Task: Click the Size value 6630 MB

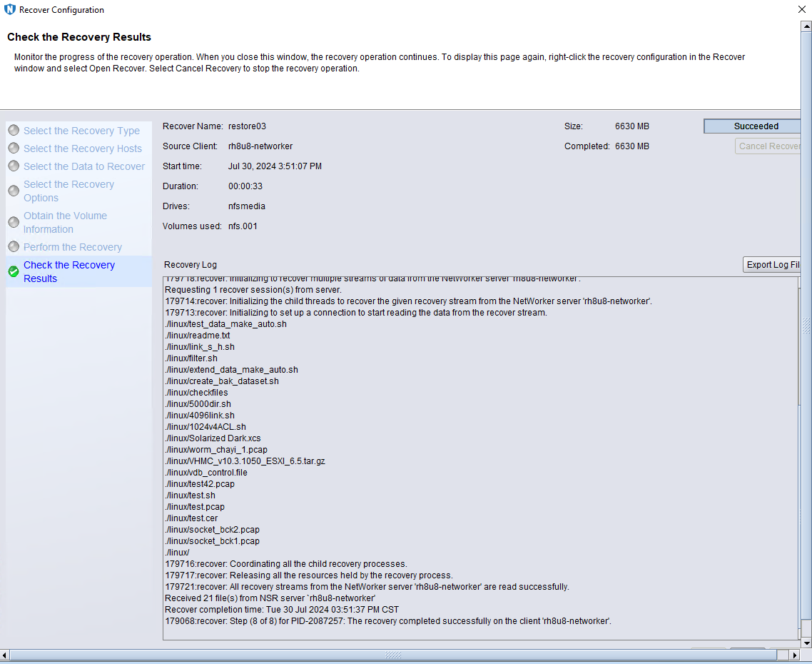Action: [631, 126]
